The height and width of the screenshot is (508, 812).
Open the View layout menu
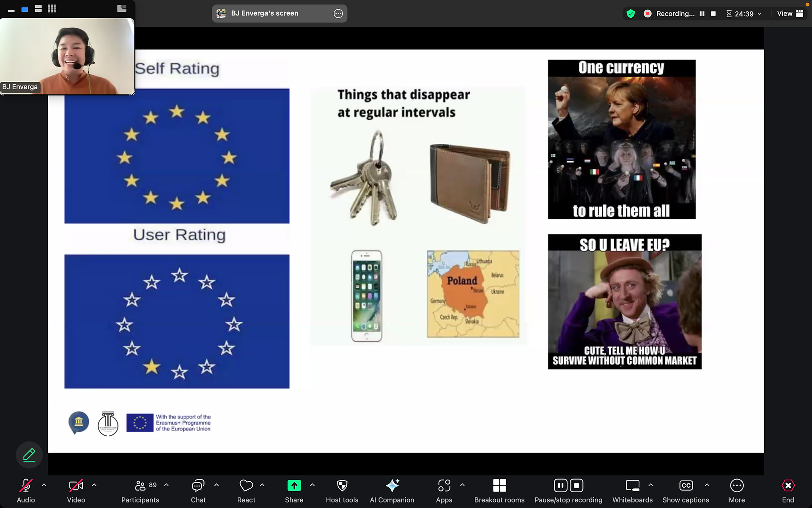790,14
